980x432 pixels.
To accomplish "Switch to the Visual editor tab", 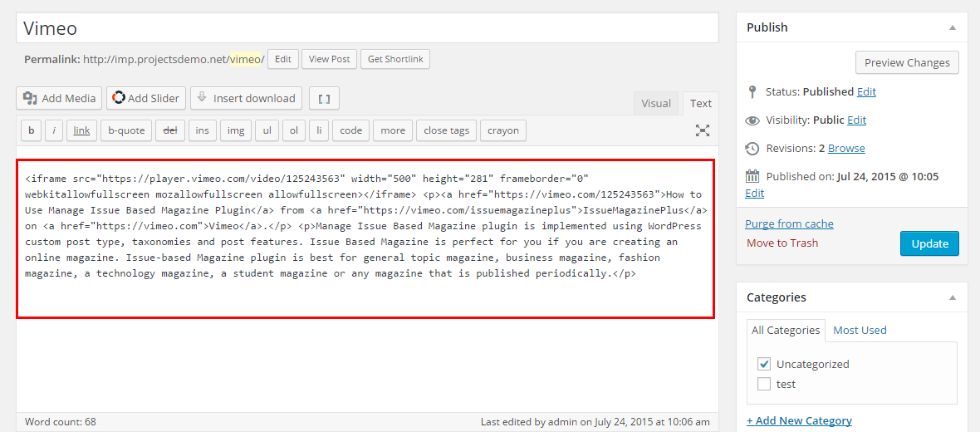I will (x=655, y=103).
